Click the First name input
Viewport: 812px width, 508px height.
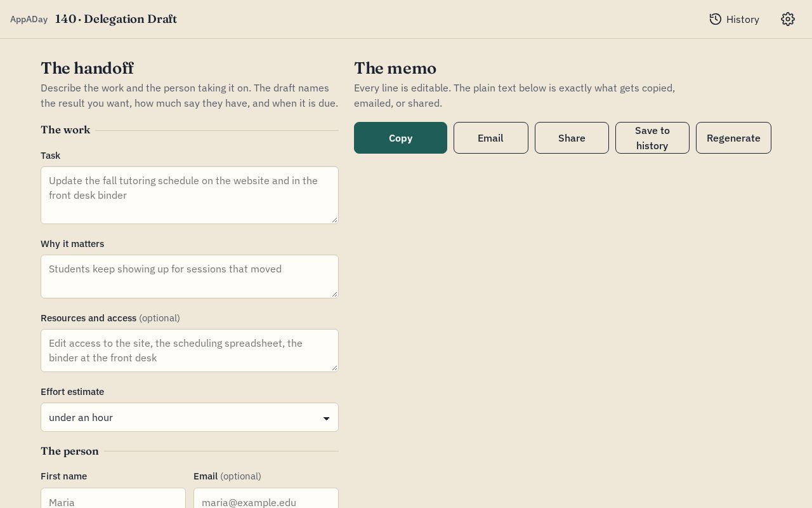(x=113, y=498)
